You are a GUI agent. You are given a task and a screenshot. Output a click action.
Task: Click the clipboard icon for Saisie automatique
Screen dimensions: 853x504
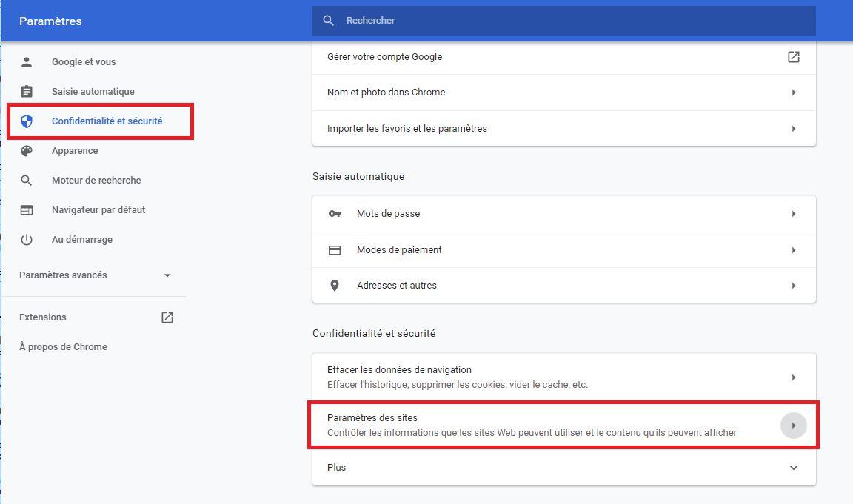coord(26,91)
